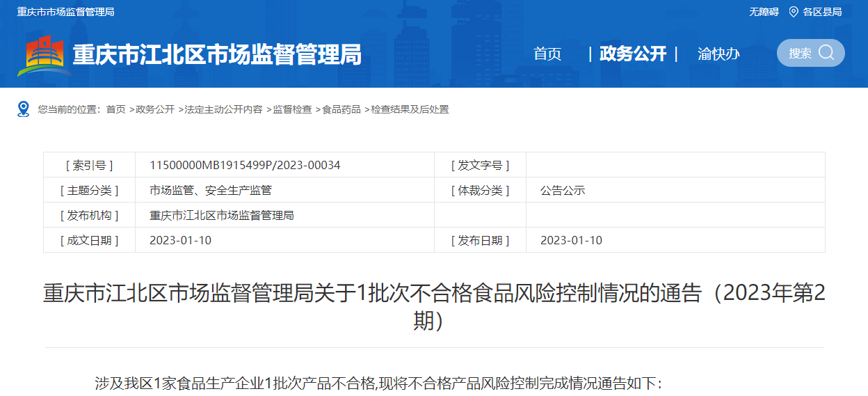
Task: Click the [ 发文字号 ] label cell
Action: (x=480, y=165)
